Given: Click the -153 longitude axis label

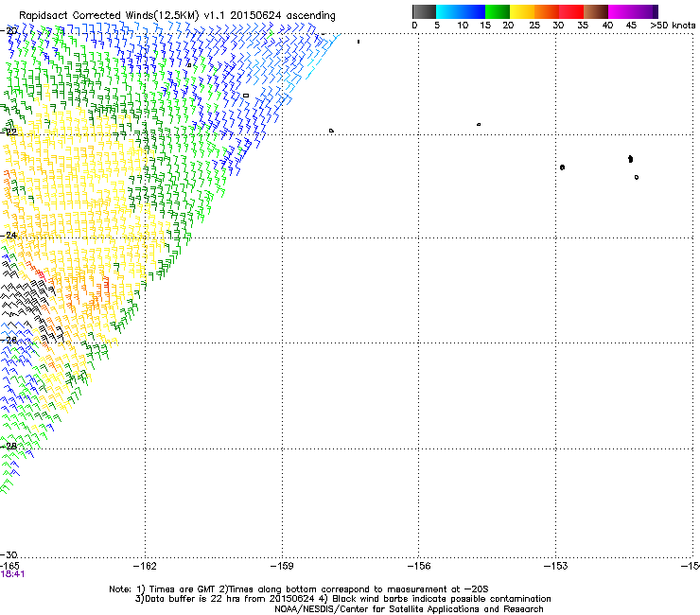Looking at the screenshot, I should (556, 567).
